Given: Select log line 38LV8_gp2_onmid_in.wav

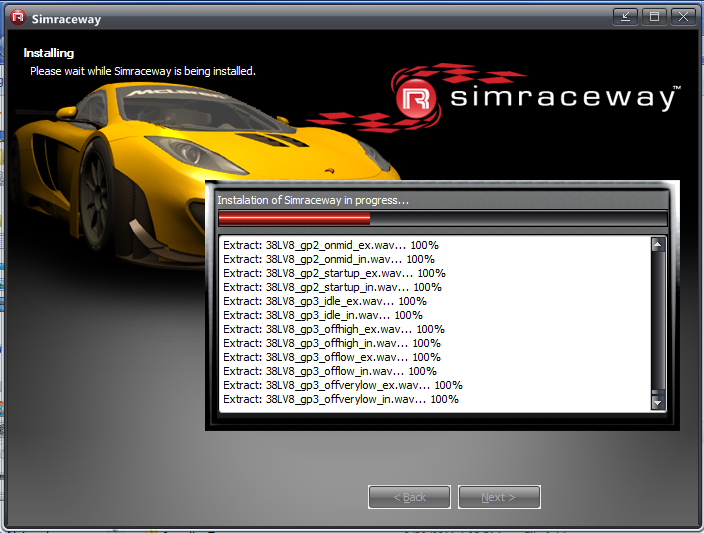Looking at the screenshot, I should point(329,259).
